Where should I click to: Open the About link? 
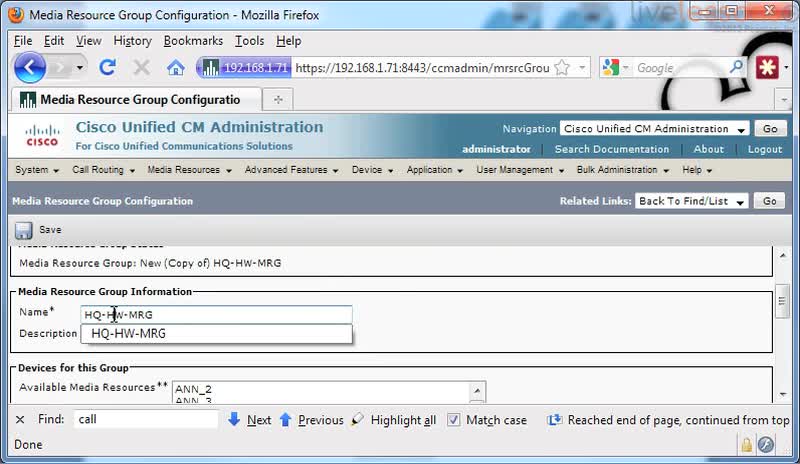coord(708,149)
